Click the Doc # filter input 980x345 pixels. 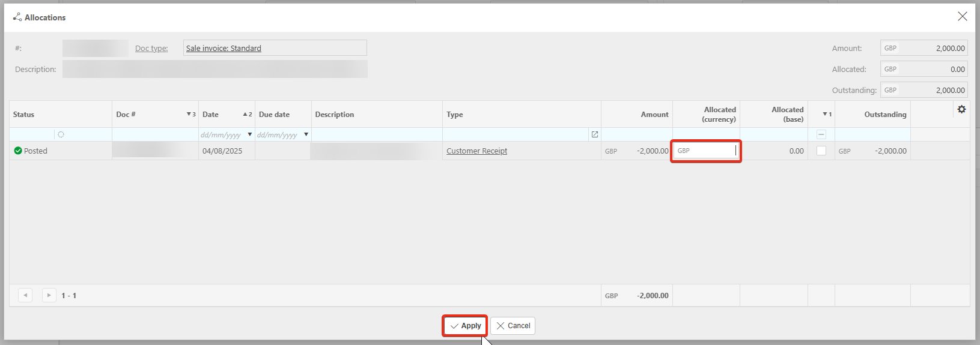(x=155, y=134)
